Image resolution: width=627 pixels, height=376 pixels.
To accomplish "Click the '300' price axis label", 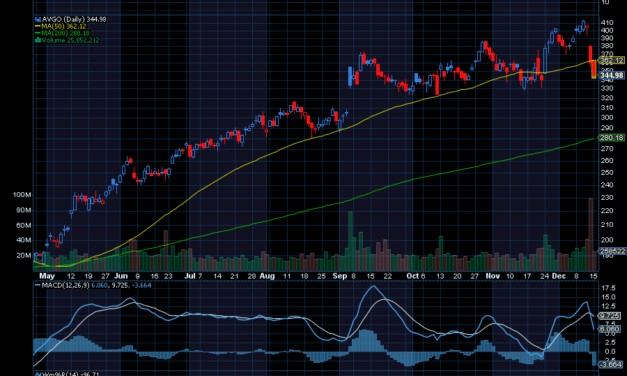I will tap(607, 118).
